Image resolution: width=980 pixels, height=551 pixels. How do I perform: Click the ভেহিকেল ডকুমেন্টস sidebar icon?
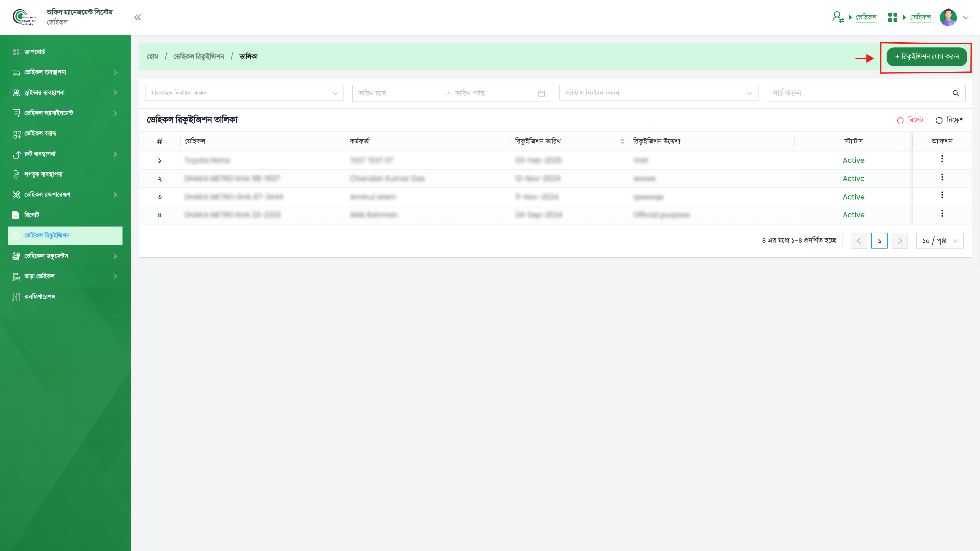click(x=16, y=256)
